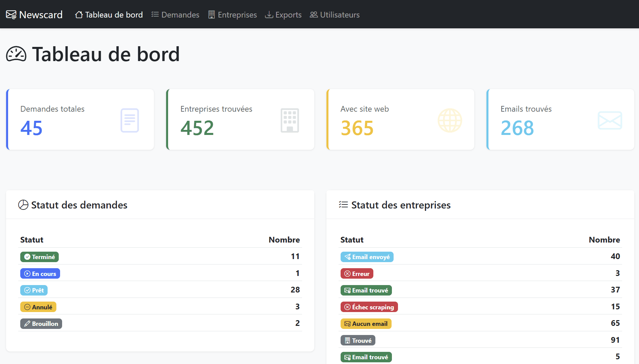Click the Emails trouvés card label
This screenshot has width=639, height=364.
526,109
